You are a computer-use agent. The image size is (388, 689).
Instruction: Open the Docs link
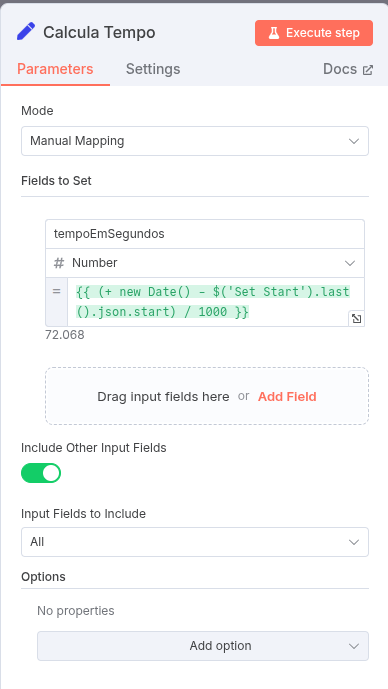click(348, 69)
